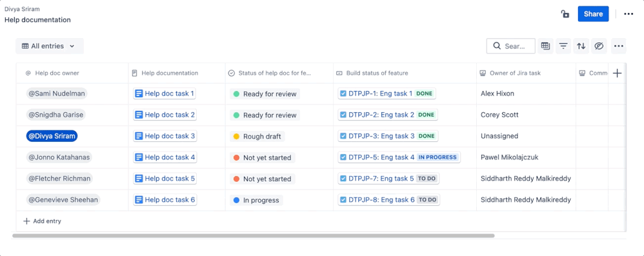Viewport: 644px width, 256px height.
Task: Open the DTPJP-5: Eng task 4 Jira issue
Action: pos(399,157)
